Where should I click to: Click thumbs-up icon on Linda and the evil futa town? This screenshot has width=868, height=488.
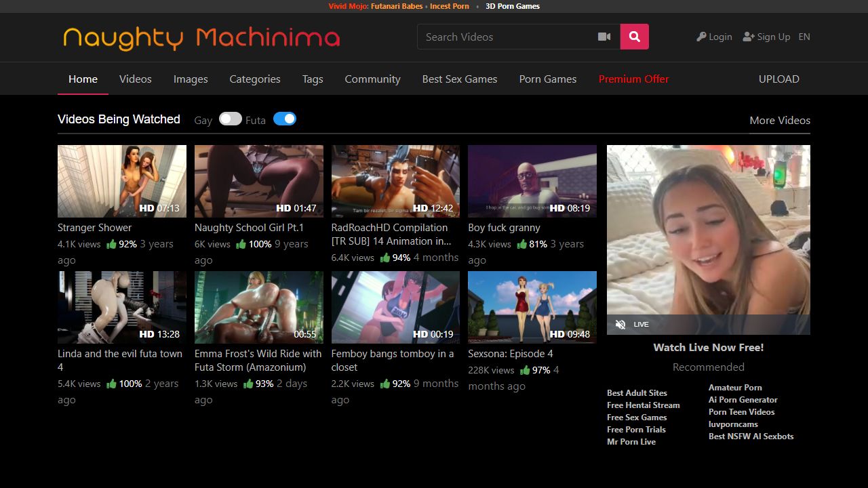112,384
